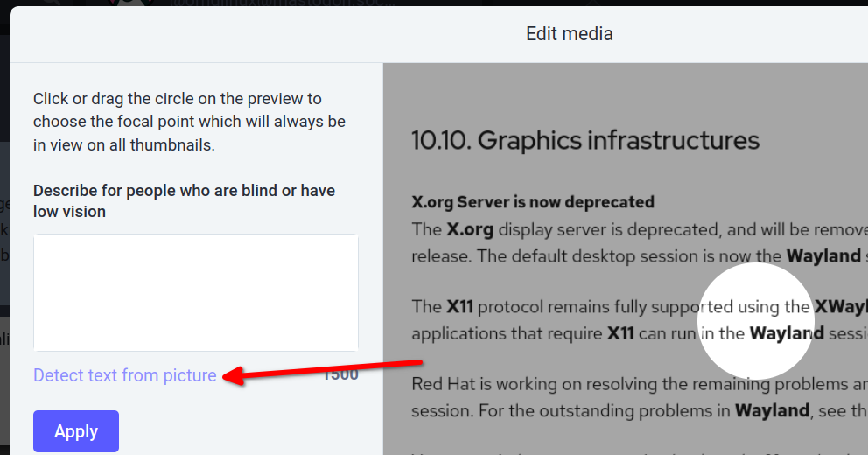Click the alt-text description text box
Screen dimensions: 868x455
click(195, 292)
